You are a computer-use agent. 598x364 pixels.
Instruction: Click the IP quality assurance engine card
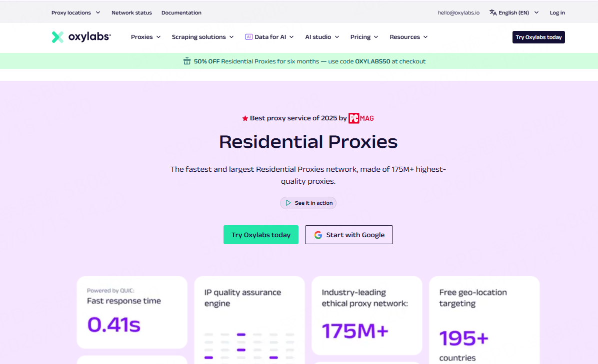pos(249,320)
